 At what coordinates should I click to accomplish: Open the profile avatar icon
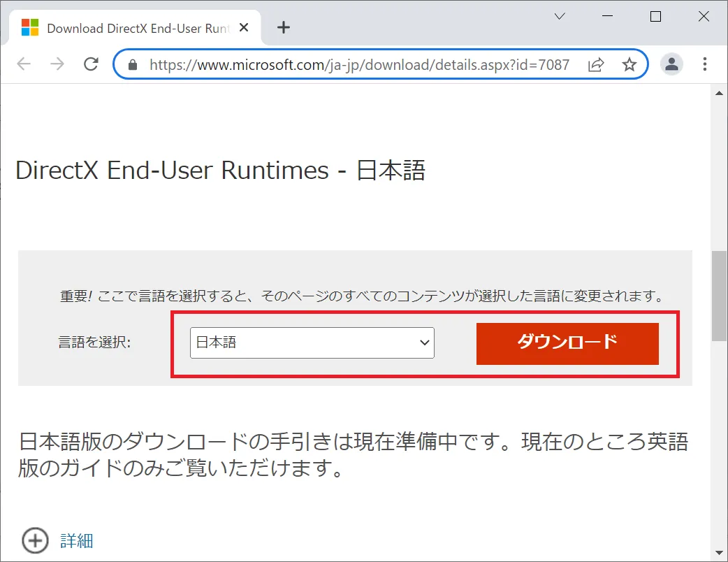671,64
